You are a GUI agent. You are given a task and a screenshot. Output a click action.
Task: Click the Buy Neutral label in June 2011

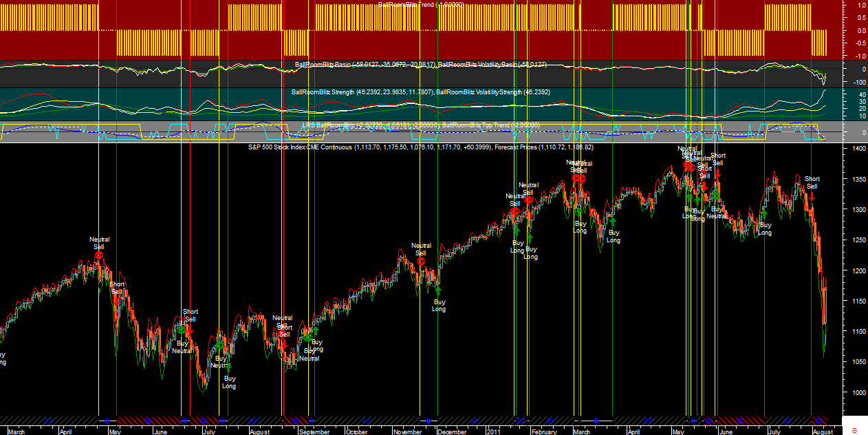pos(717,212)
